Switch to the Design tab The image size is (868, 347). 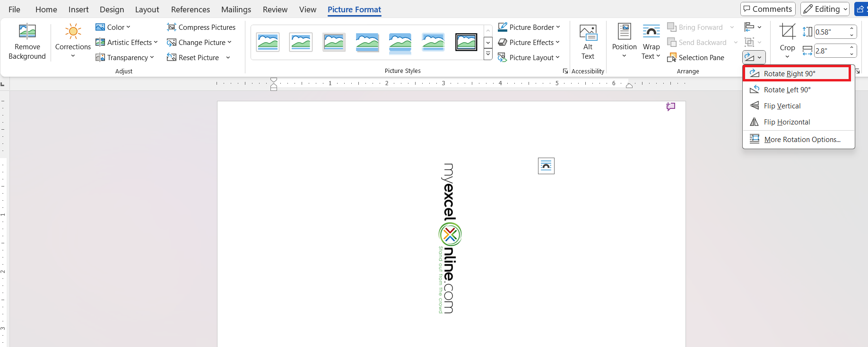tap(112, 9)
